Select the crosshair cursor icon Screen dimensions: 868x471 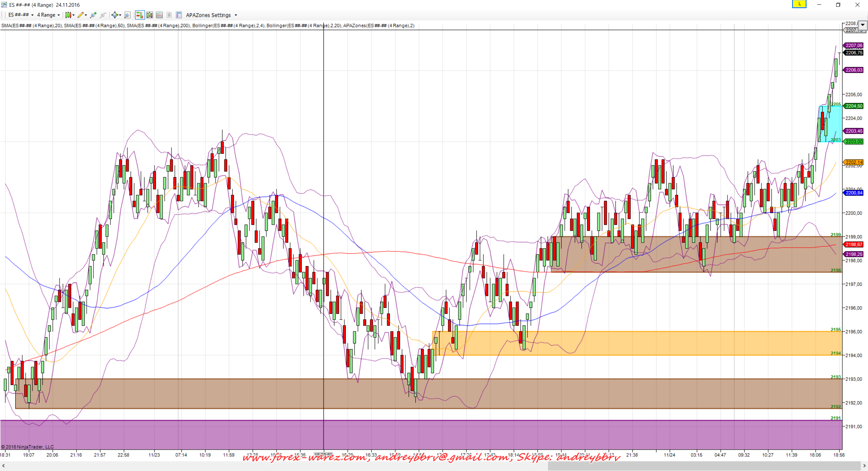[115, 15]
